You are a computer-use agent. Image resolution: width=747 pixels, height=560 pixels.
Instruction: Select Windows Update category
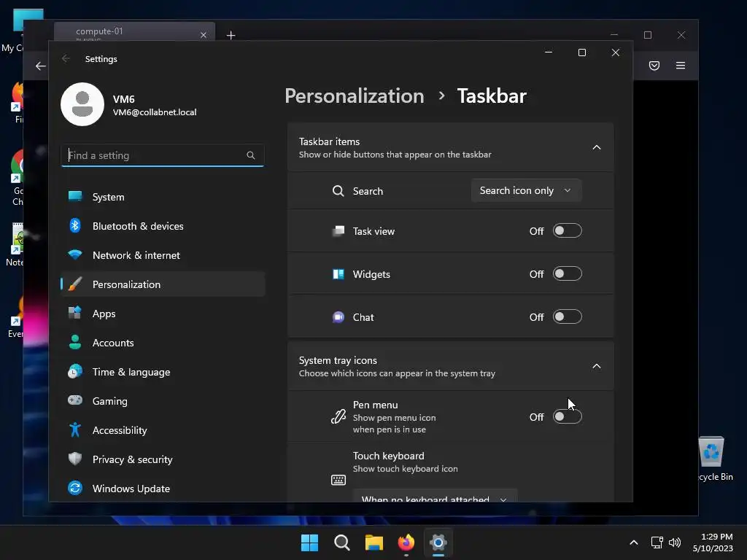point(163,488)
